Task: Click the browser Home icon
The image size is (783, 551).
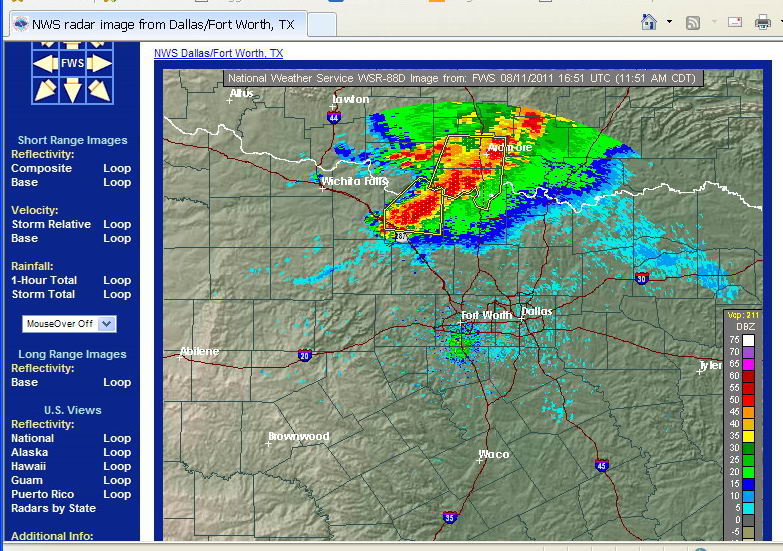Action: pyautogui.click(x=649, y=22)
